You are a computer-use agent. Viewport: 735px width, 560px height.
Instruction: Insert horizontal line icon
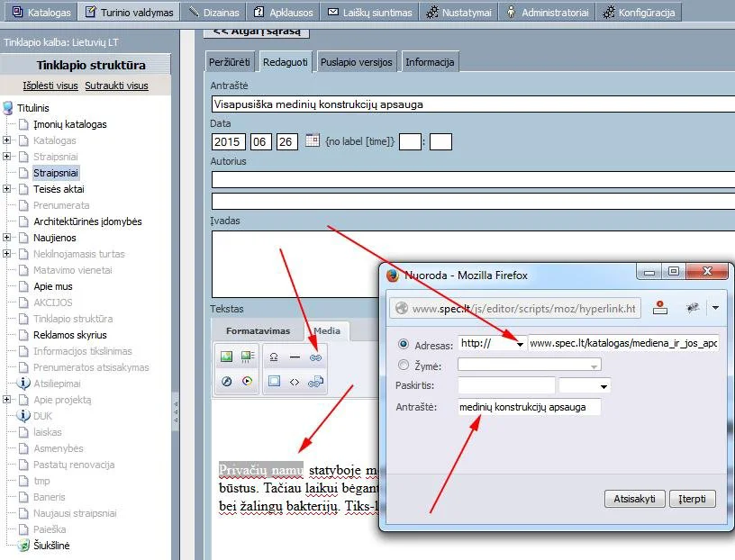[x=295, y=357]
